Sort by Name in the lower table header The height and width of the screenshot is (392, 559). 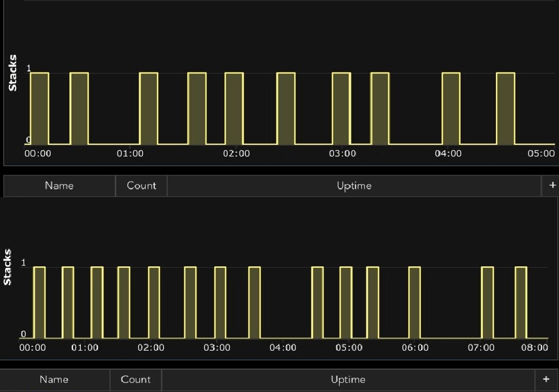point(54,380)
